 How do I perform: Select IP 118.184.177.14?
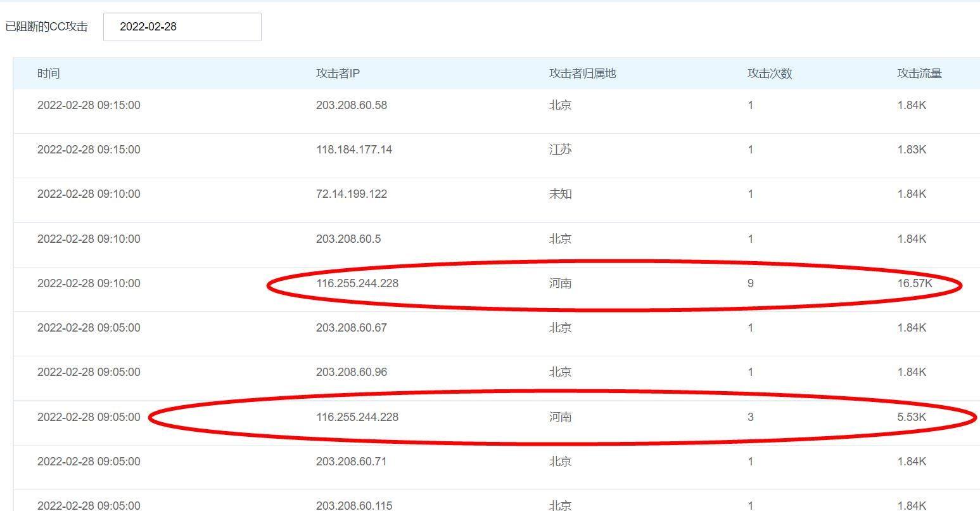(354, 150)
